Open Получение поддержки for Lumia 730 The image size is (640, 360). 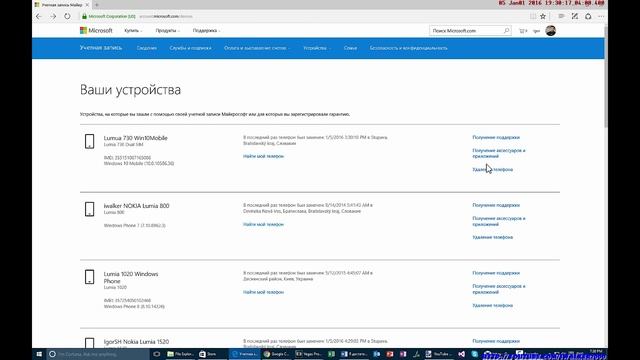click(496, 138)
